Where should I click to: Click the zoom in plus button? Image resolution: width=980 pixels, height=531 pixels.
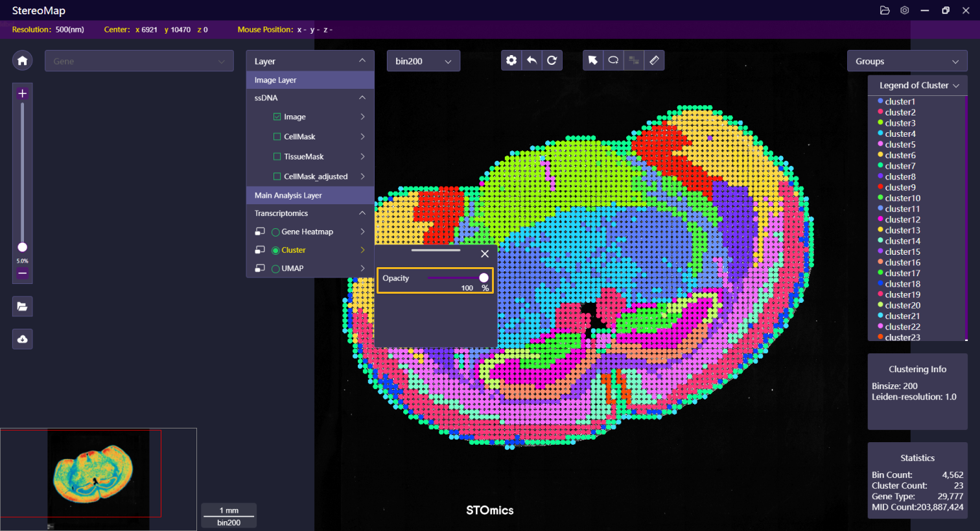pyautogui.click(x=22, y=93)
